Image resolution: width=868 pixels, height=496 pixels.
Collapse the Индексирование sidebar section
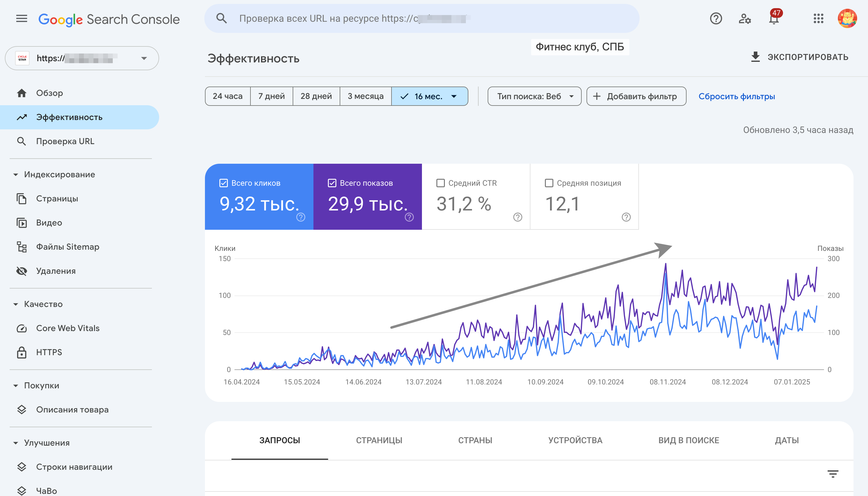(16, 174)
